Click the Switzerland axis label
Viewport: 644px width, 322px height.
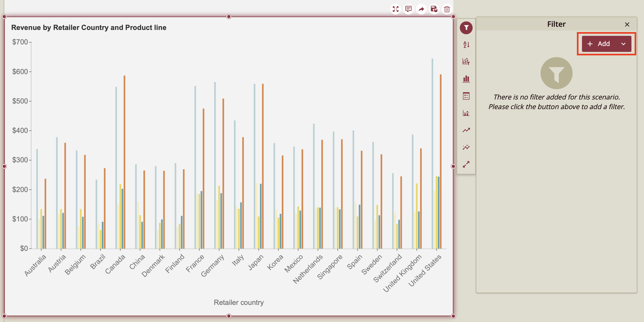[x=388, y=268]
